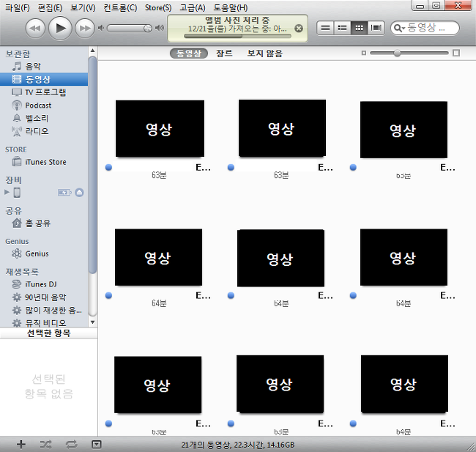Switch to Cover Flow view
Image resolution: width=476 pixels, height=452 pixels.
[376, 28]
